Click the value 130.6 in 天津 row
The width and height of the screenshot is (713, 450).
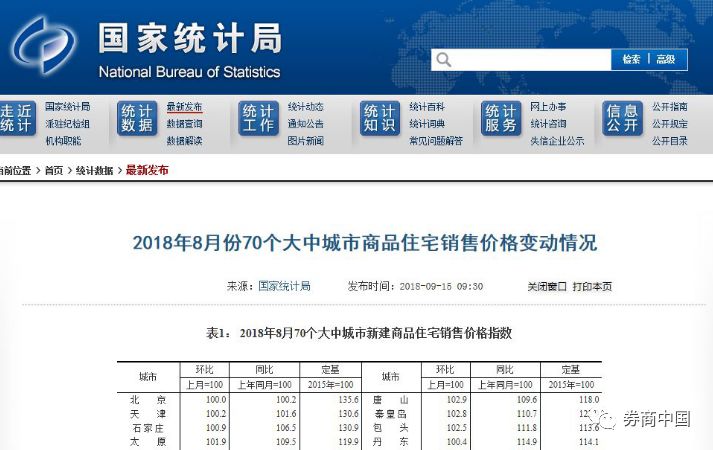tap(348, 414)
